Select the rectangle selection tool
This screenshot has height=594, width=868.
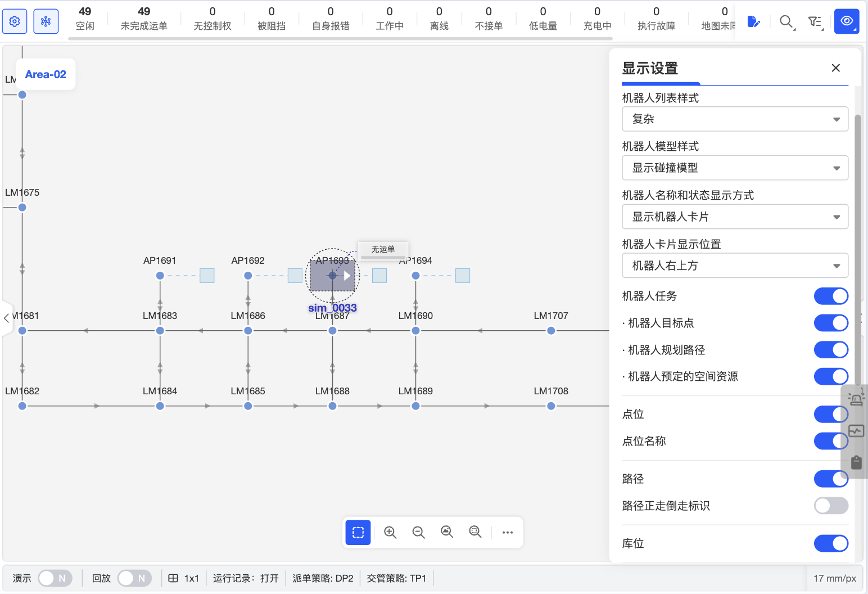358,532
